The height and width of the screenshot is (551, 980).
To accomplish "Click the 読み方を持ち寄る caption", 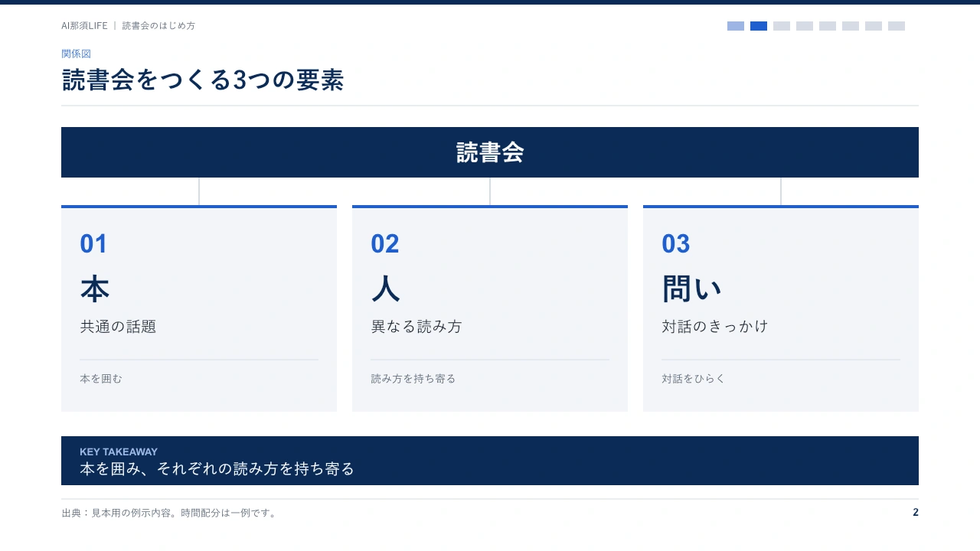I will point(413,379).
